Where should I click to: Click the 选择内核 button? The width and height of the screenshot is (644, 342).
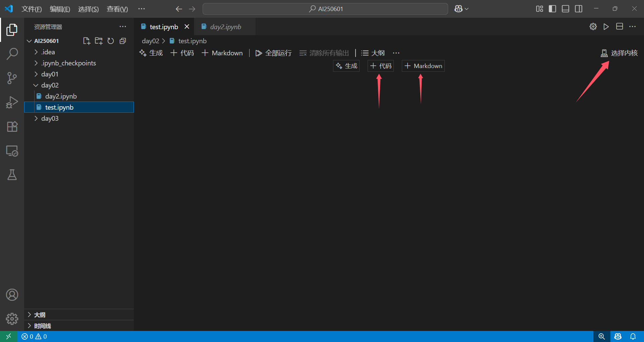point(619,53)
